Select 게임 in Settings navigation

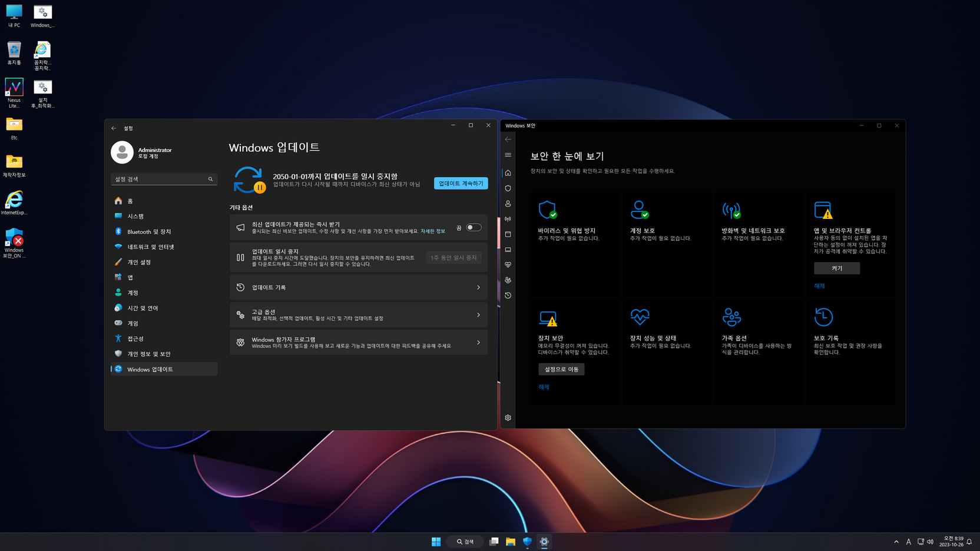point(164,323)
